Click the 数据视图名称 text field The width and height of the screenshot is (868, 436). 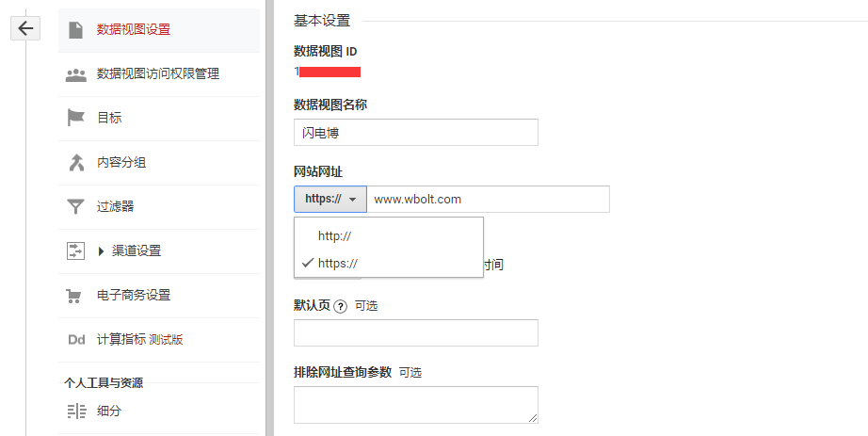415,133
